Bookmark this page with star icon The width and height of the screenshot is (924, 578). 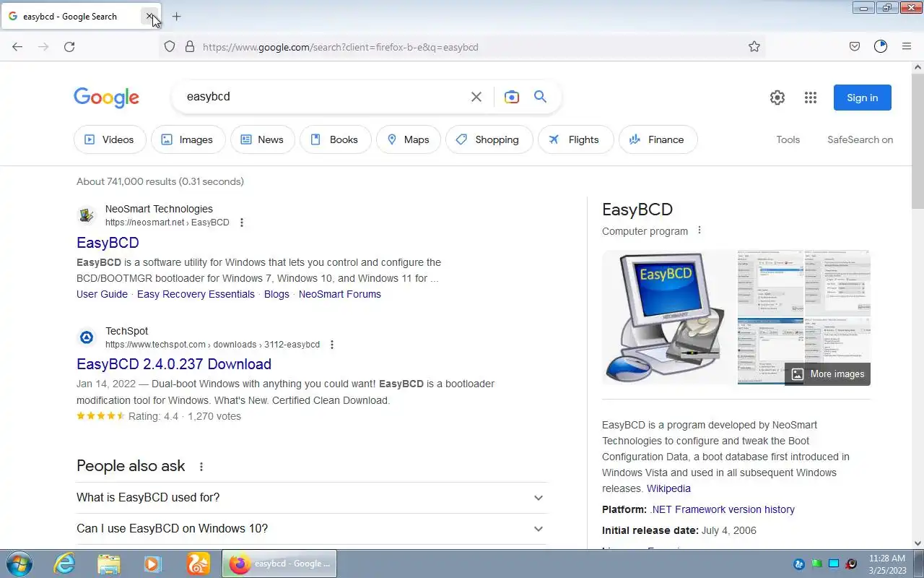[x=754, y=46]
